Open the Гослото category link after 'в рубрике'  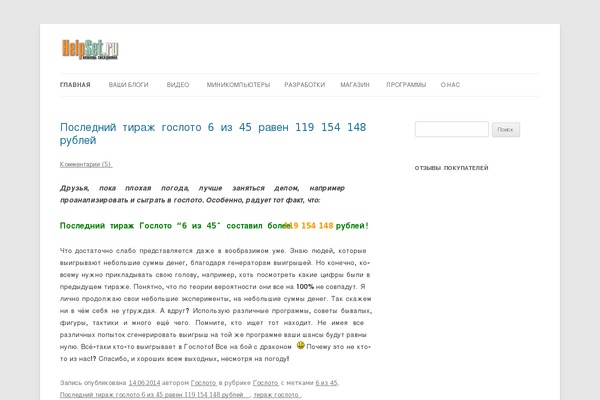point(266,383)
